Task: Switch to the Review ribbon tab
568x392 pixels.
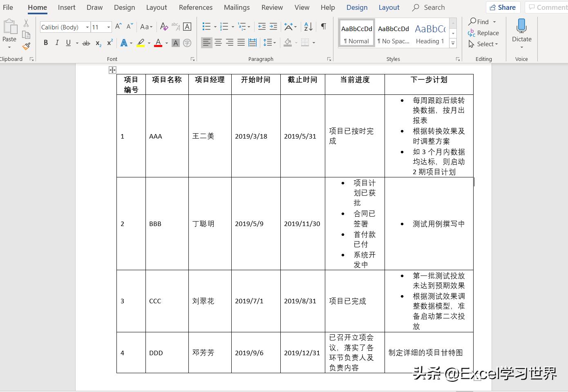Action: (x=272, y=7)
